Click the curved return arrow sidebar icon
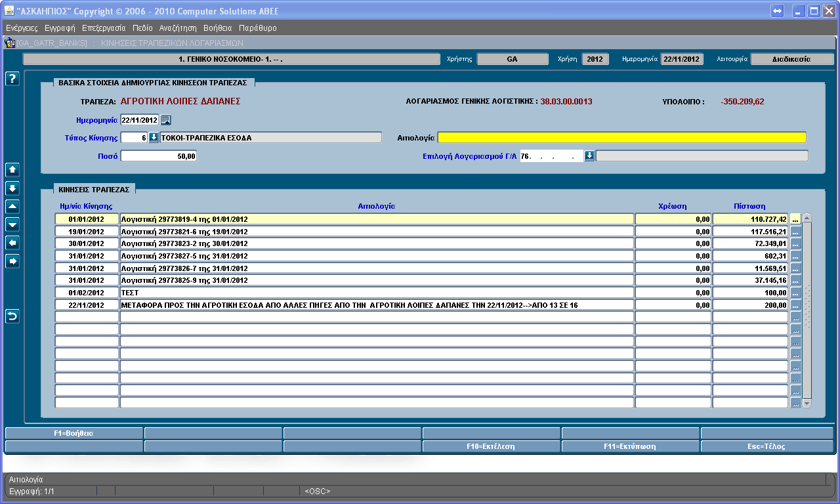This screenshot has width=840, height=504. pyautogui.click(x=12, y=316)
